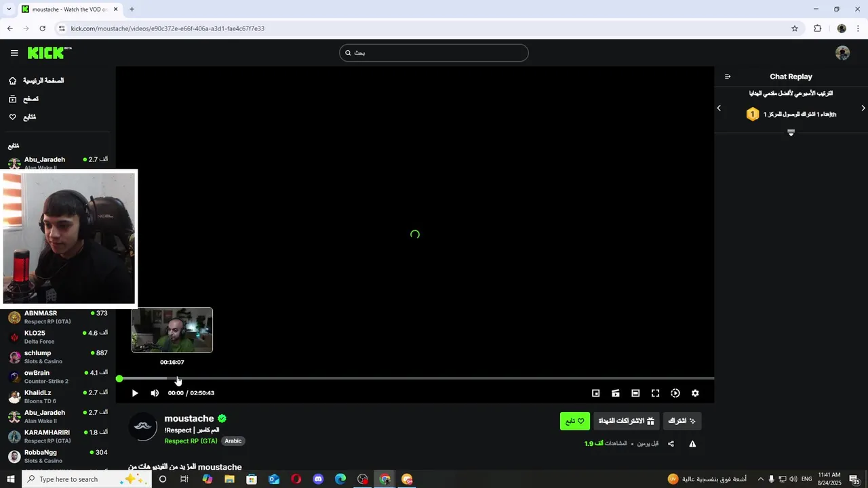Click the Subscribe button

[682, 421]
